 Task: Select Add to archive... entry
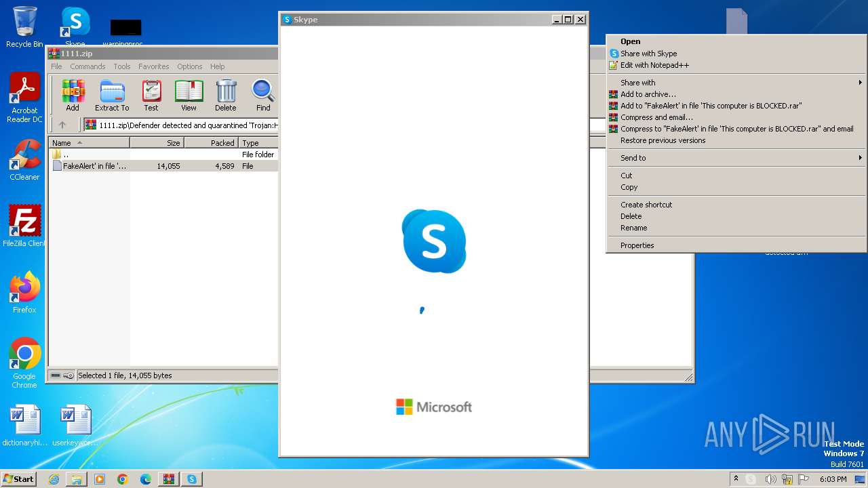pyautogui.click(x=736, y=94)
